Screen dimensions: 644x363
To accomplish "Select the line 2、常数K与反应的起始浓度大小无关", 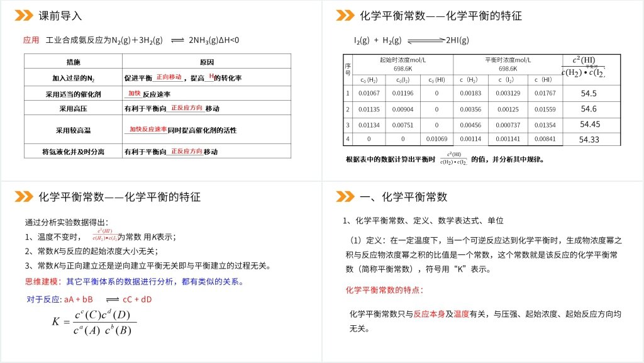I will click(92, 251).
